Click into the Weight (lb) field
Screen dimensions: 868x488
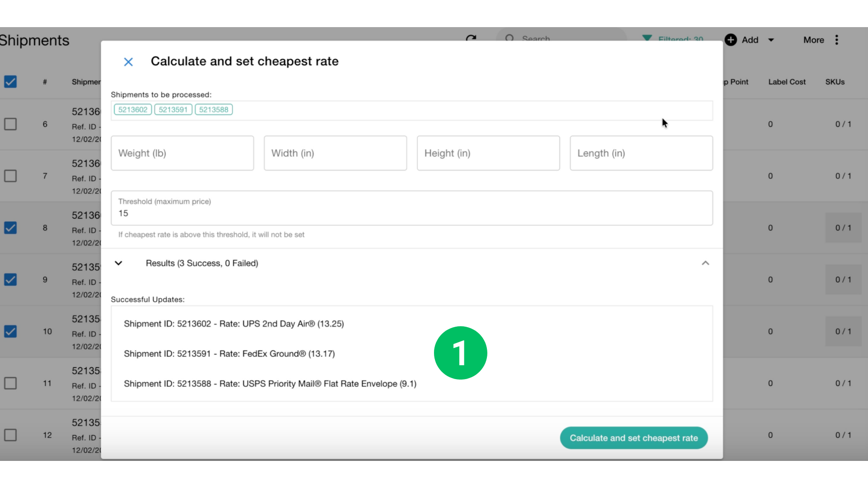[182, 153]
